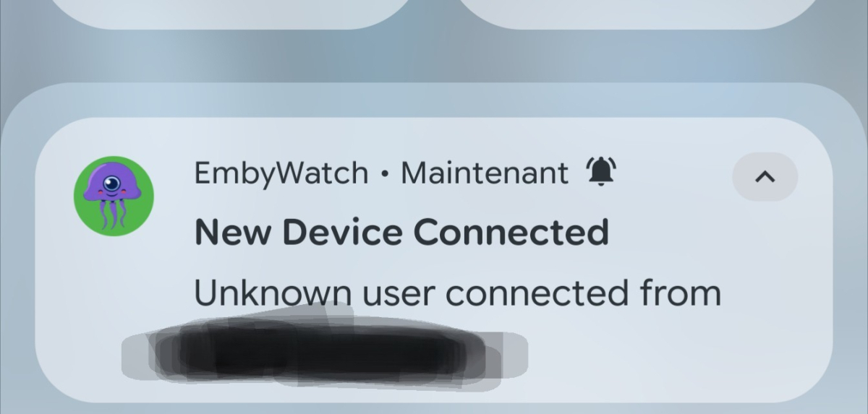Tap the alerting bell icon
This screenshot has width=868, height=414.
pyautogui.click(x=601, y=173)
